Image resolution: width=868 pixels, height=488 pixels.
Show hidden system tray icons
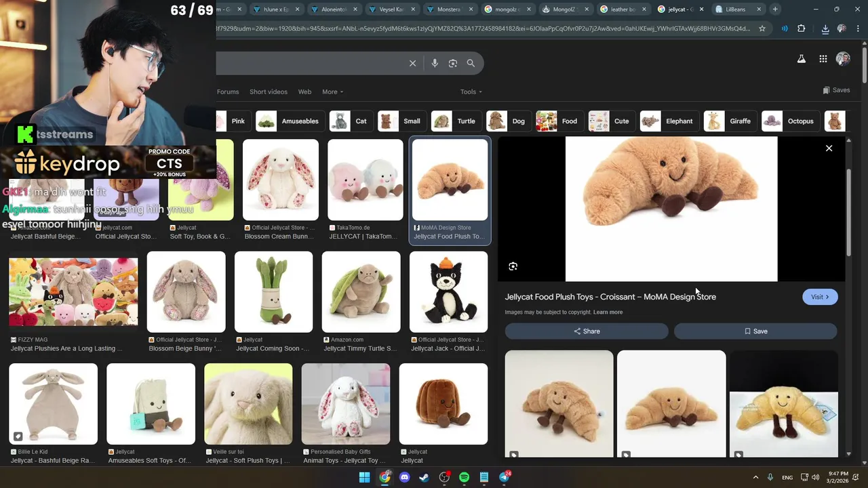coord(755,477)
